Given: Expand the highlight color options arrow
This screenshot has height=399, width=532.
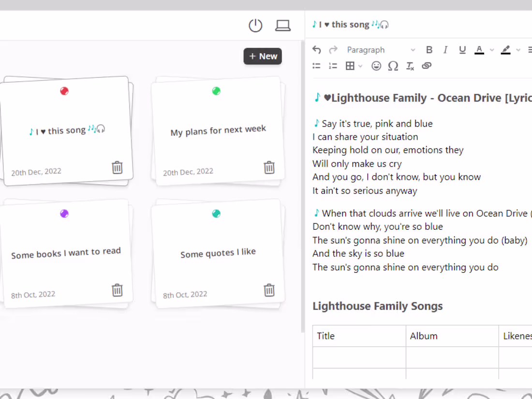Looking at the screenshot, I should pyautogui.click(x=518, y=50).
